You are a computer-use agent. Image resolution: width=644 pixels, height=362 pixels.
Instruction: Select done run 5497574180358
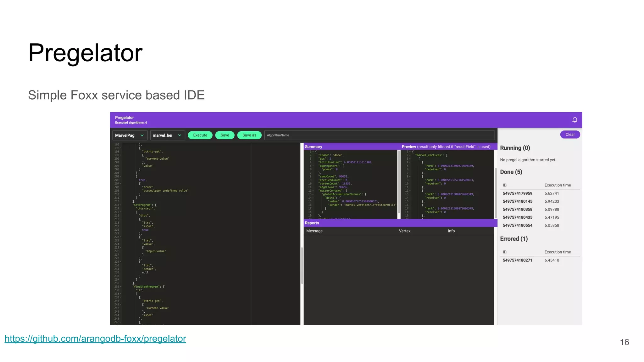pos(517,209)
